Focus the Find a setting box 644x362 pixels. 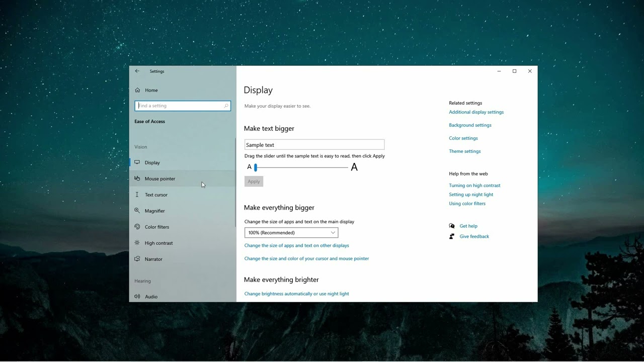point(183,106)
